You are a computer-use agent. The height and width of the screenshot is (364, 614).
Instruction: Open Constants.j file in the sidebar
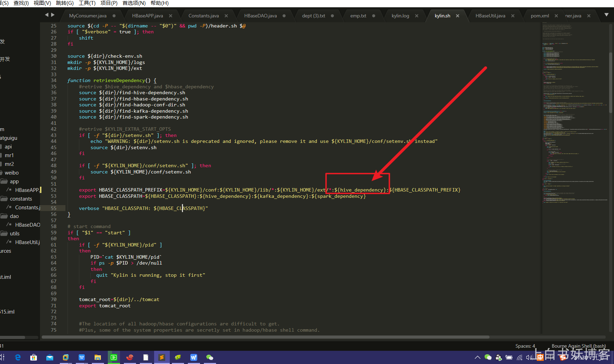[x=23, y=208]
